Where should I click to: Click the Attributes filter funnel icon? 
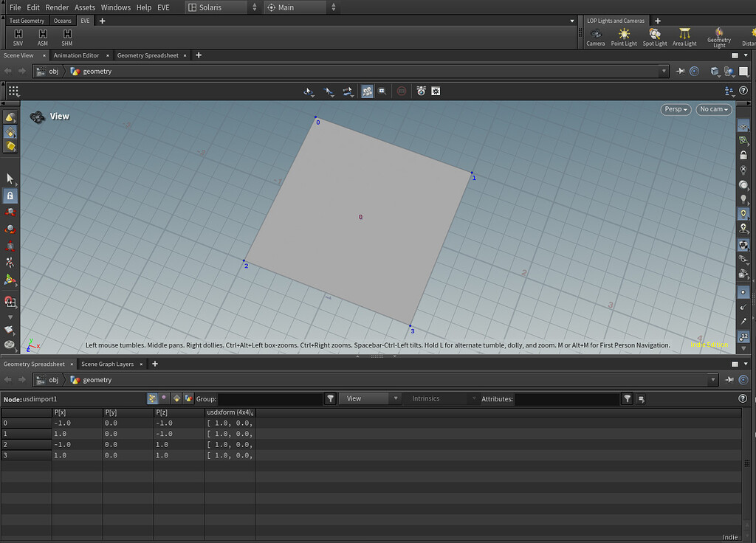(627, 398)
